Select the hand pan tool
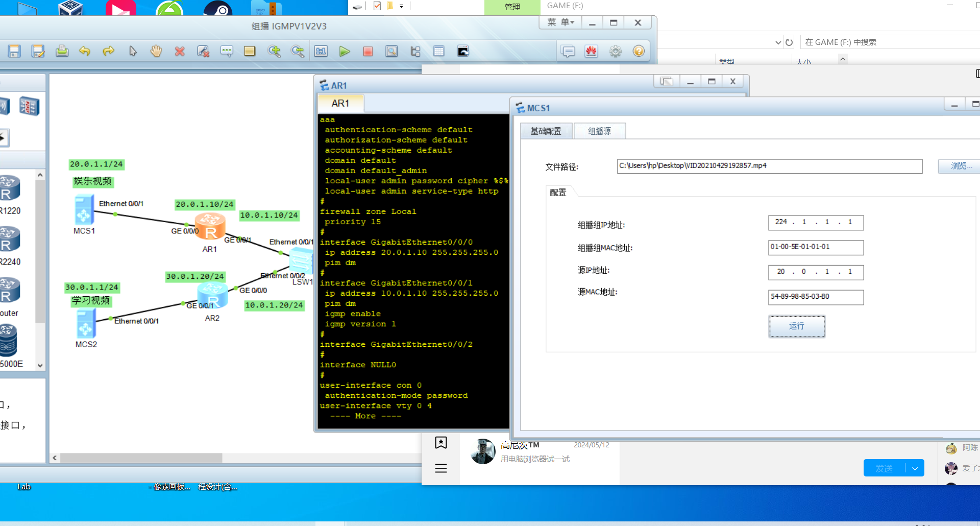The image size is (980, 526). tap(156, 51)
